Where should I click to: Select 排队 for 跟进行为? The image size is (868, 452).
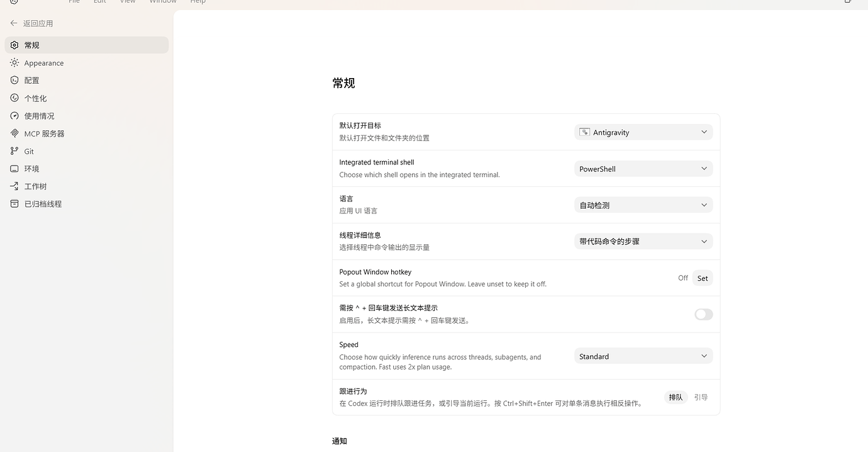[676, 397]
